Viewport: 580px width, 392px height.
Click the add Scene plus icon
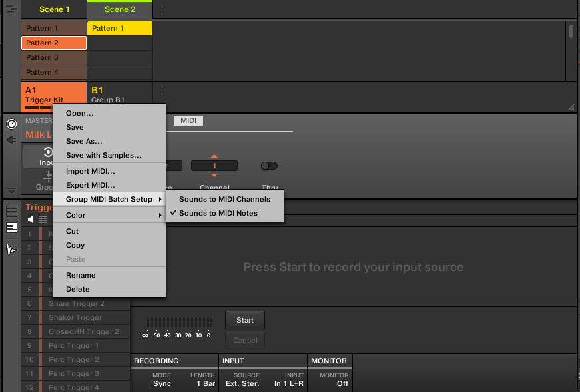point(162,9)
